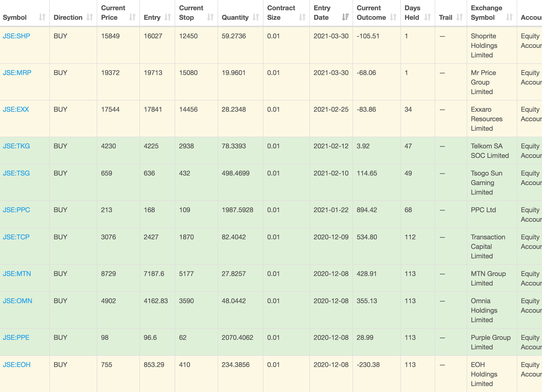Image resolution: width=542 pixels, height=392 pixels.
Task: Sort by Contract Size arrows icon
Action: [x=302, y=17]
